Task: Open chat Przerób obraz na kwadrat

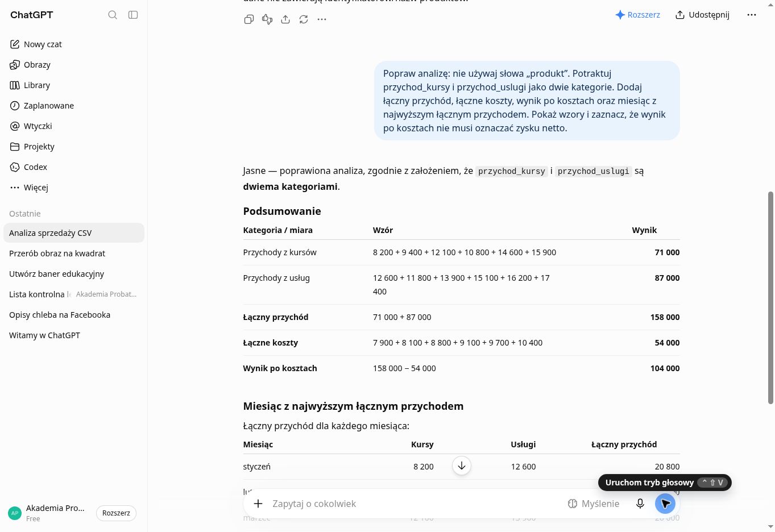Action: 74,253
